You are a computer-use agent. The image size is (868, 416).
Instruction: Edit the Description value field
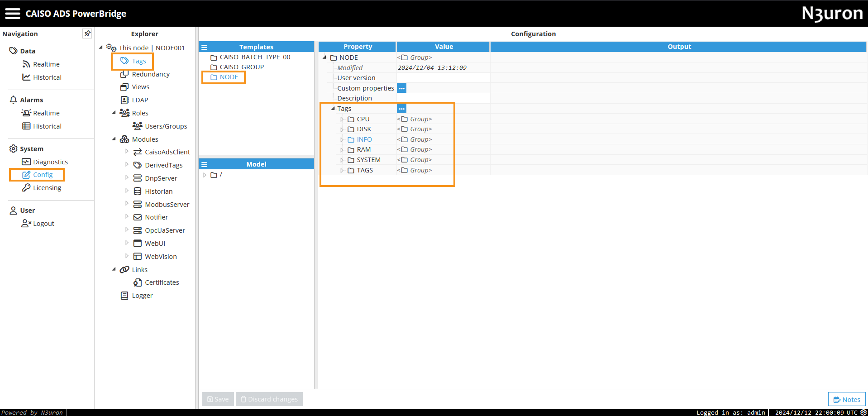click(x=443, y=98)
